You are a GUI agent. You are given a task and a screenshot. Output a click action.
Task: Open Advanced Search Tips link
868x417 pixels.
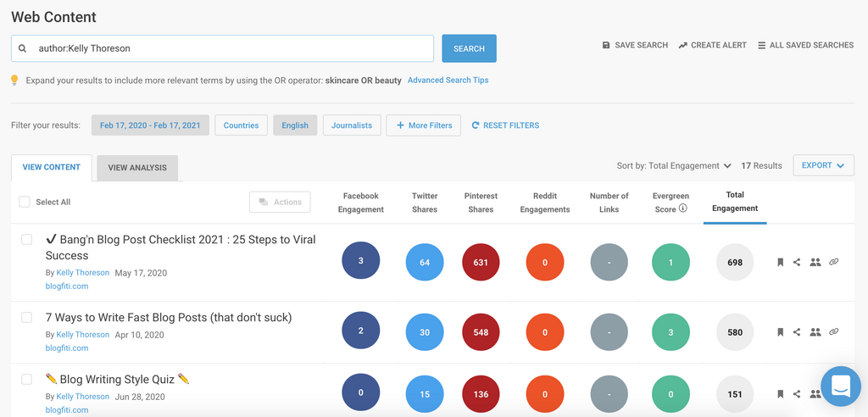[x=448, y=81]
